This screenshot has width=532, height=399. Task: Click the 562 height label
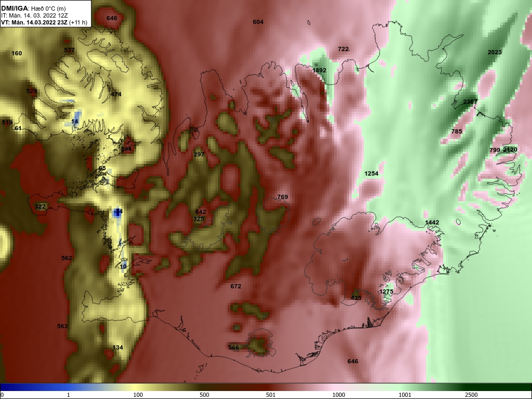66,258
